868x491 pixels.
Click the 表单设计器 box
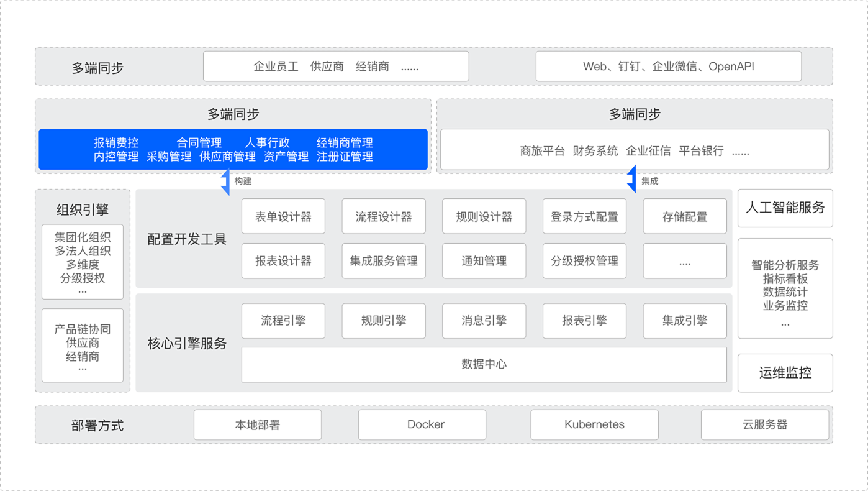(283, 216)
